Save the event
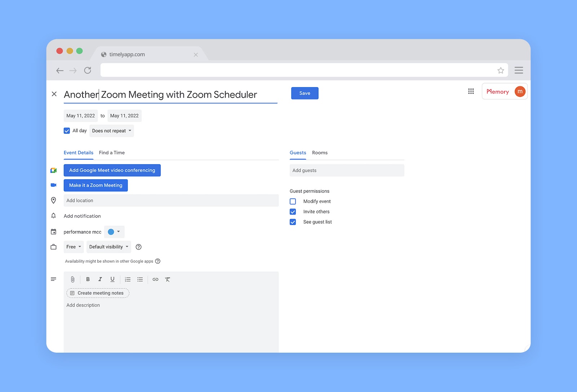This screenshot has height=392, width=577. coord(305,93)
